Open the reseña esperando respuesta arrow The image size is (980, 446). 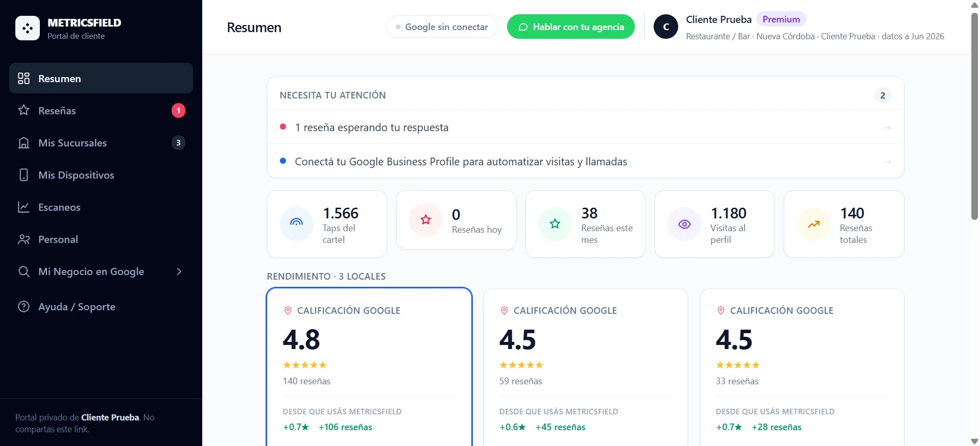(x=887, y=128)
